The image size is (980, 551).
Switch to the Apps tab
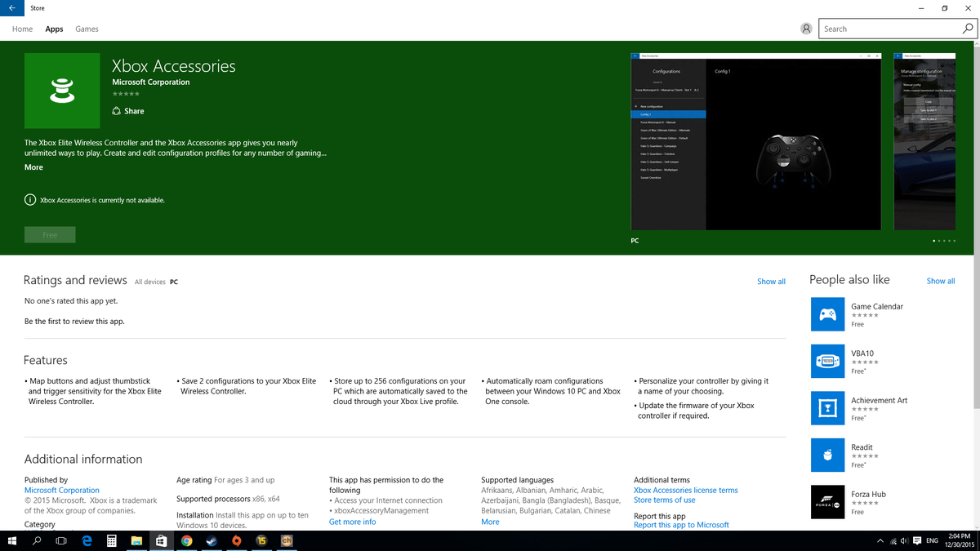(54, 29)
